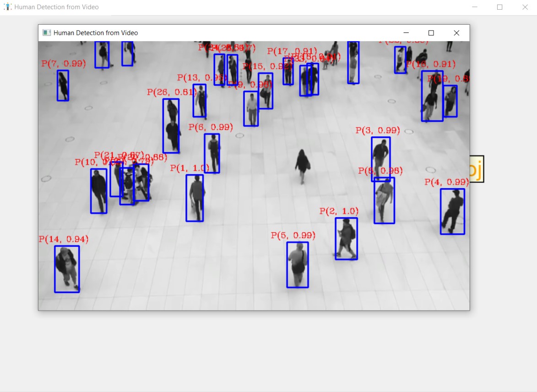Close the inner Human Detection video window

456,33
